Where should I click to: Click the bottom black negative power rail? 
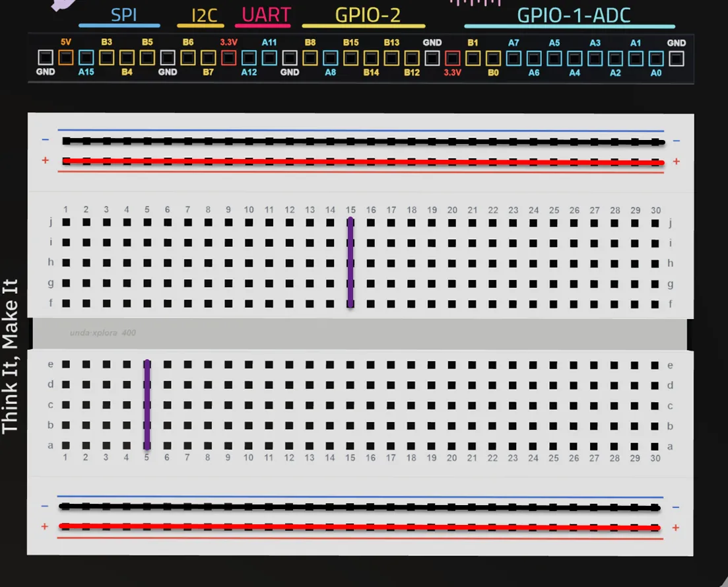(360, 507)
